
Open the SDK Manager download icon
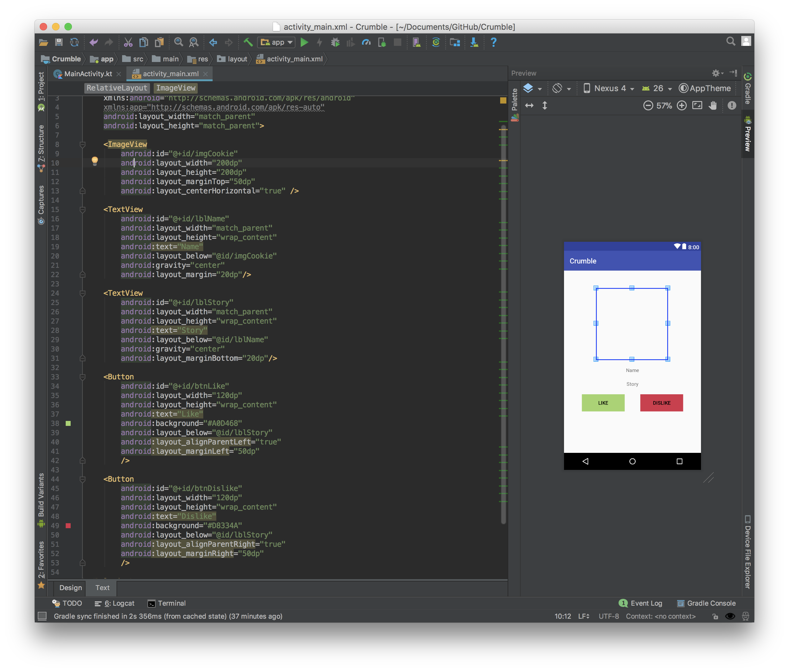[x=474, y=42]
